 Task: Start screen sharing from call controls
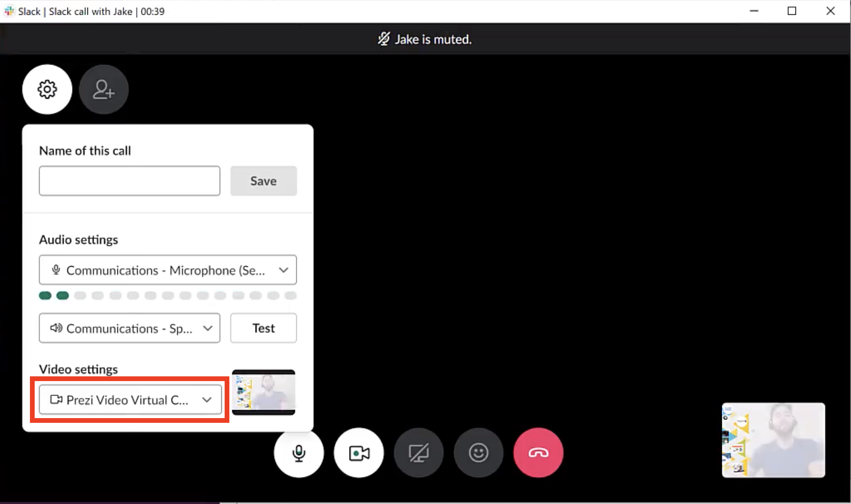click(418, 453)
